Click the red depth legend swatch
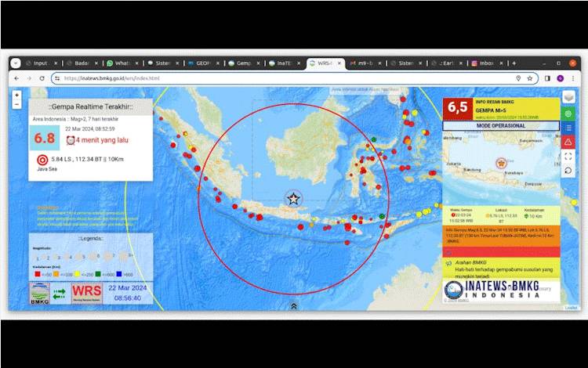This screenshot has width=588, height=368. point(37,274)
